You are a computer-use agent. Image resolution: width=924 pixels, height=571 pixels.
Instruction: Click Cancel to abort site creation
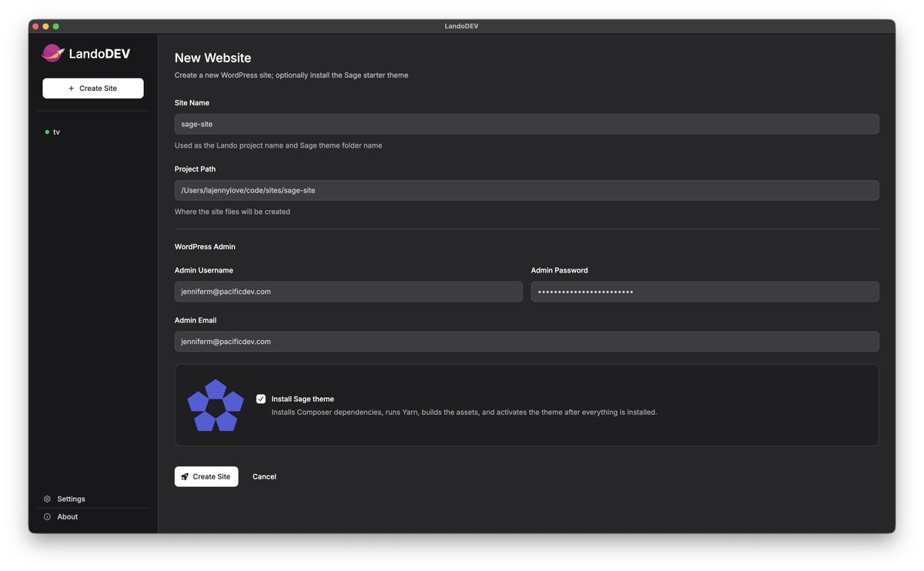click(x=264, y=476)
